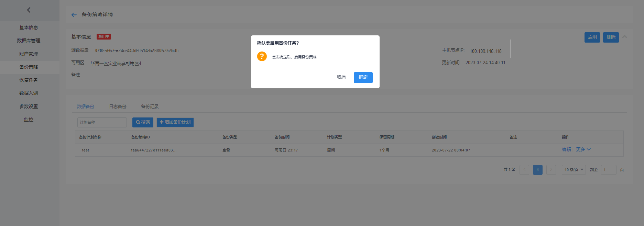Click the 禁用中 status tag
644x226 pixels.
(x=104, y=37)
